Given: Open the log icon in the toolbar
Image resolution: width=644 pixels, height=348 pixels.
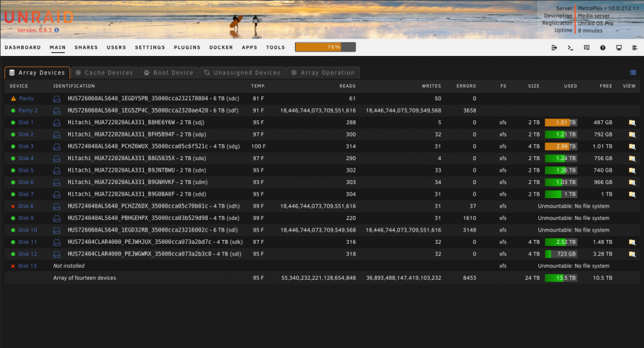Looking at the screenshot, I should [634, 48].
